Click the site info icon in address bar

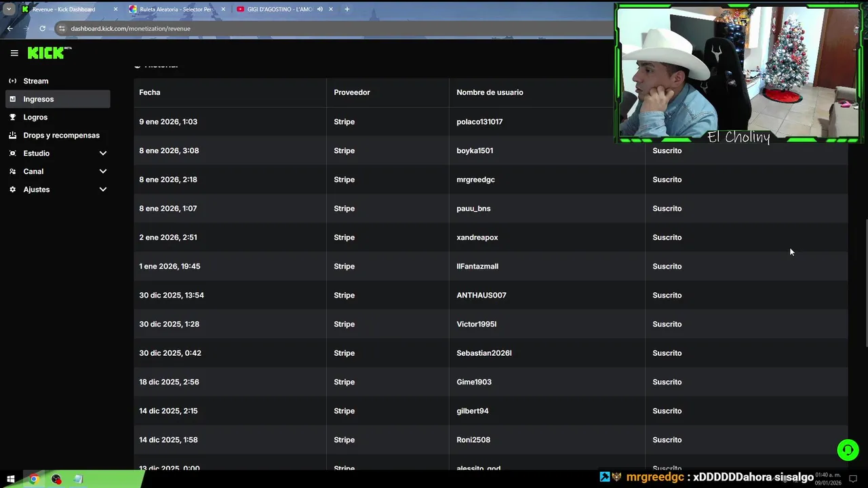62,28
